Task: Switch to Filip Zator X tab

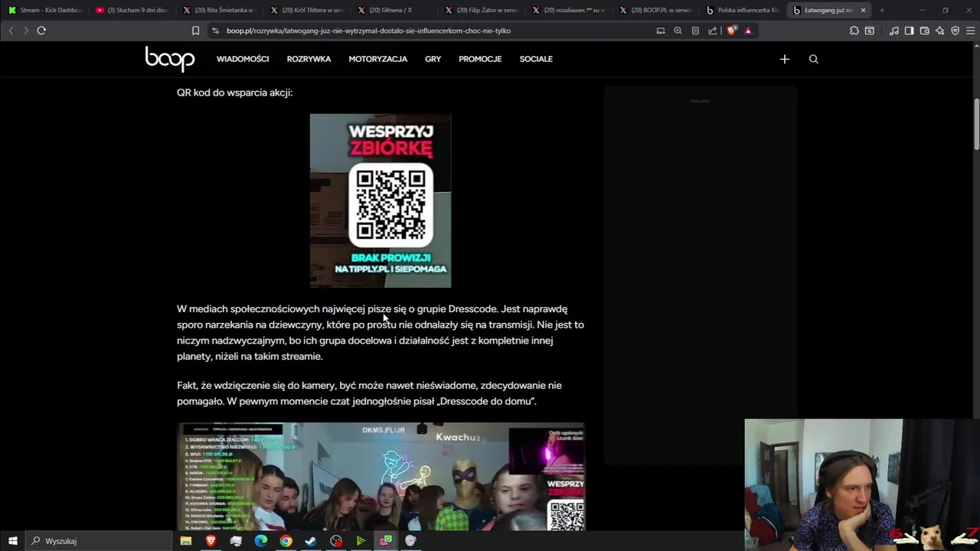Action: point(482,10)
